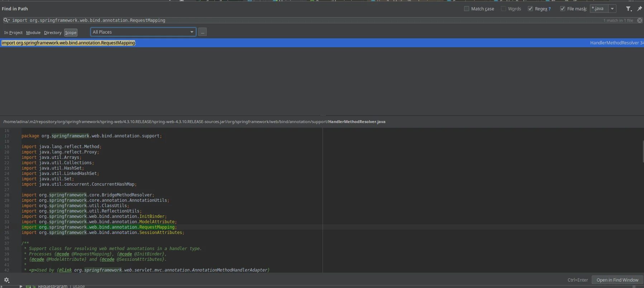The image size is (644, 288).
Task: Click the package declaration on line 17
Action: pyautogui.click(x=92, y=136)
